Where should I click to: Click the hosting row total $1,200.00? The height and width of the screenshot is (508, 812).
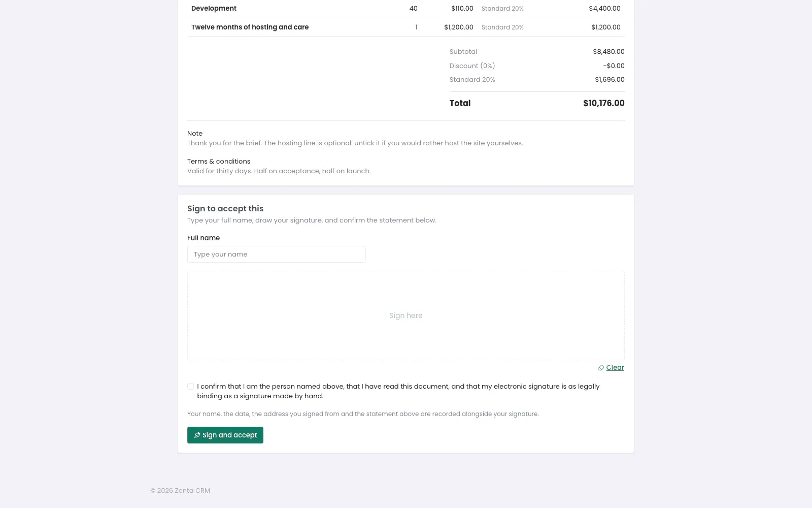[x=605, y=27]
